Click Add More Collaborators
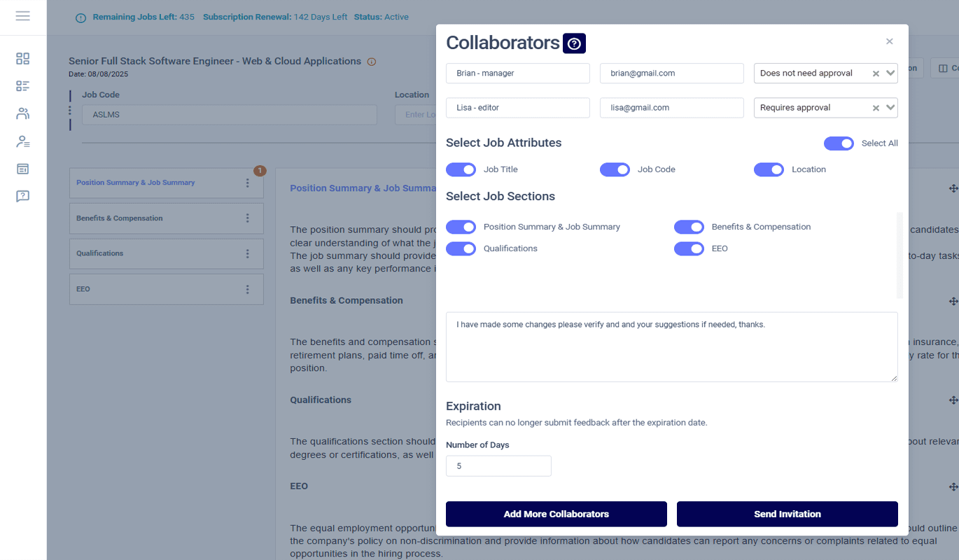The height and width of the screenshot is (560, 959). pyautogui.click(x=556, y=514)
